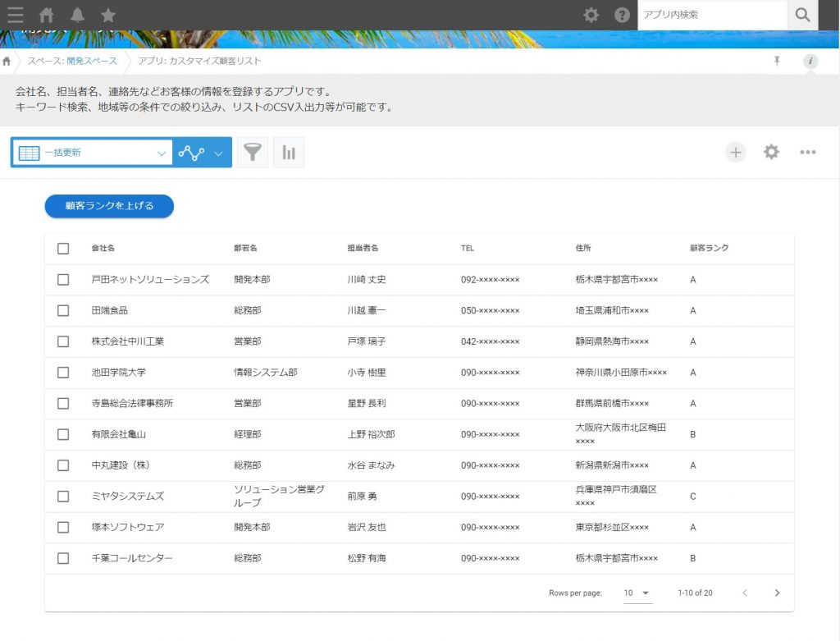Open the 開発スペース space link
This screenshot has width=840, height=641.
pyautogui.click(x=92, y=61)
